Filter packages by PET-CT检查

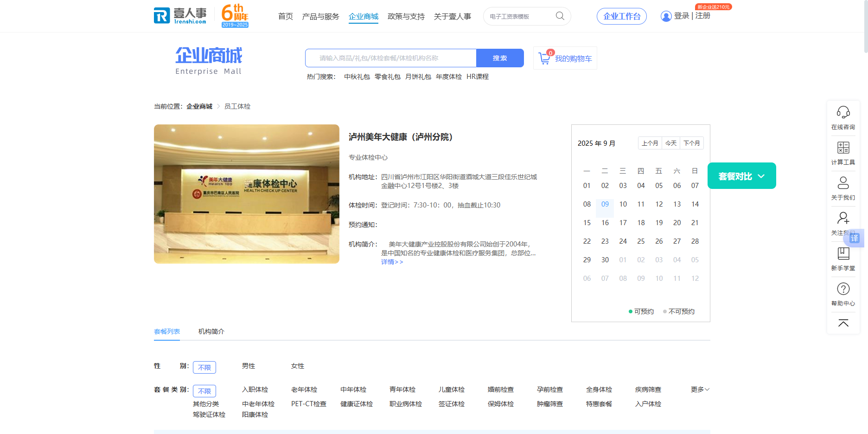(309, 404)
